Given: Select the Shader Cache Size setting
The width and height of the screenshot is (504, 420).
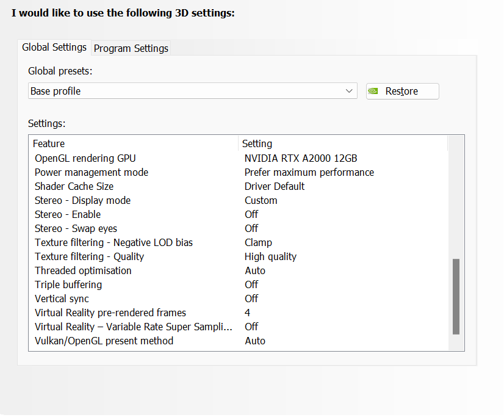Looking at the screenshot, I should tap(74, 186).
